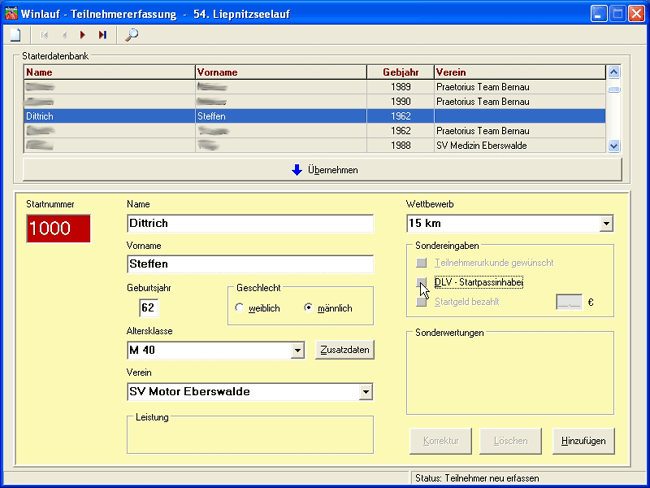650x488 pixels.
Task: Open the Wettbewerb 15 km dropdown
Action: click(606, 224)
